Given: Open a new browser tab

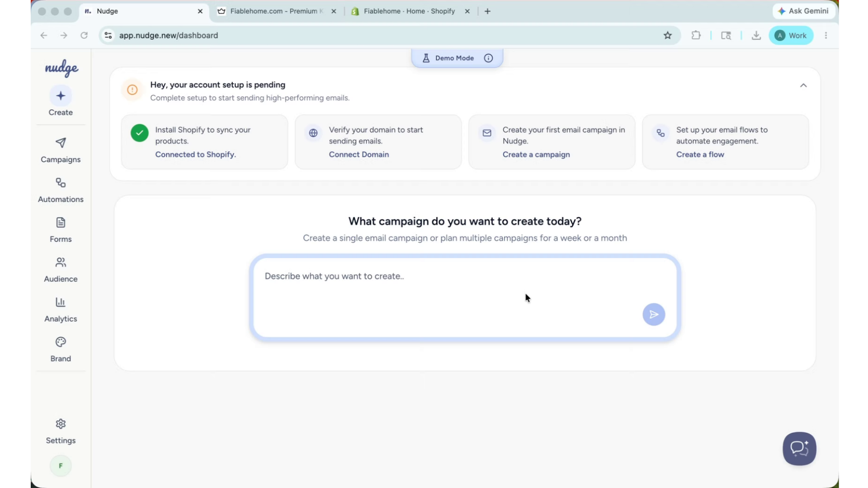Looking at the screenshot, I should [x=487, y=11].
